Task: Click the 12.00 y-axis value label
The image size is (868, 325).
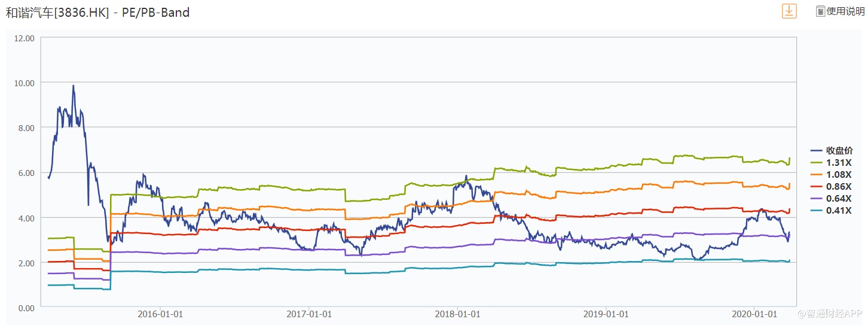Action: (x=24, y=38)
